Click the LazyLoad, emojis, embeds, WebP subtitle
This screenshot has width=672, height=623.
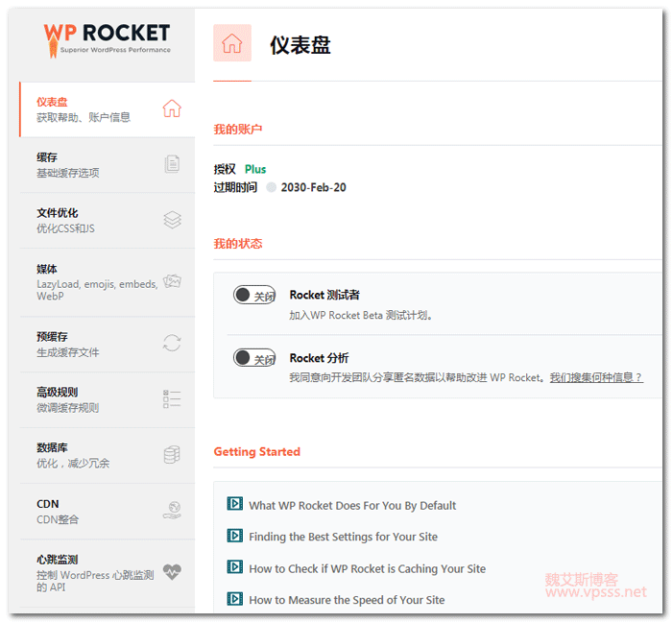click(97, 290)
